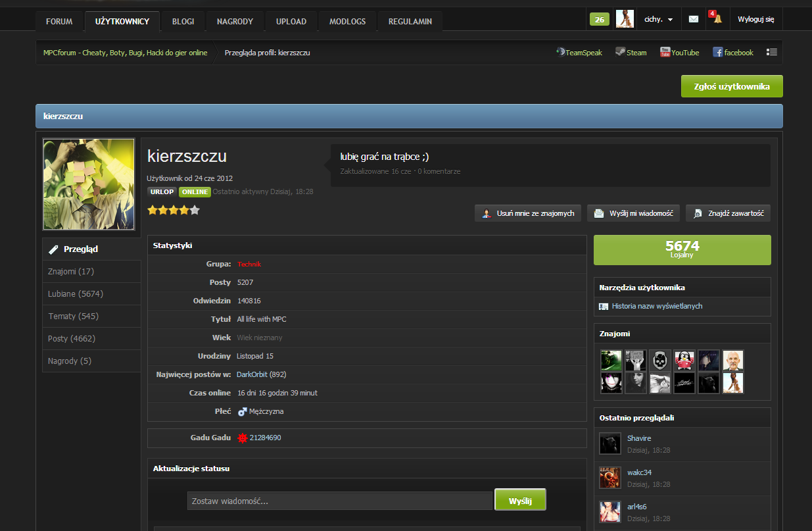
Task: Click the five-star profile rating
Action: coord(173,211)
